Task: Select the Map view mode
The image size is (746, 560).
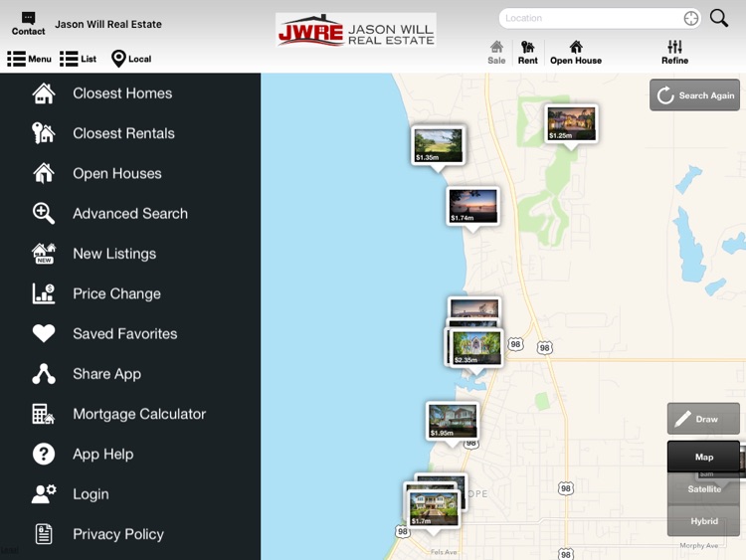Action: click(703, 457)
